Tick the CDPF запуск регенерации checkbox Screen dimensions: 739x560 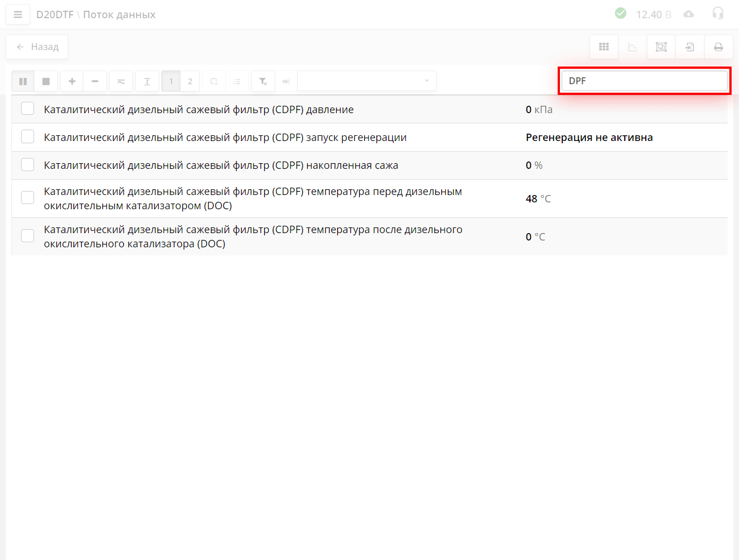point(27,136)
